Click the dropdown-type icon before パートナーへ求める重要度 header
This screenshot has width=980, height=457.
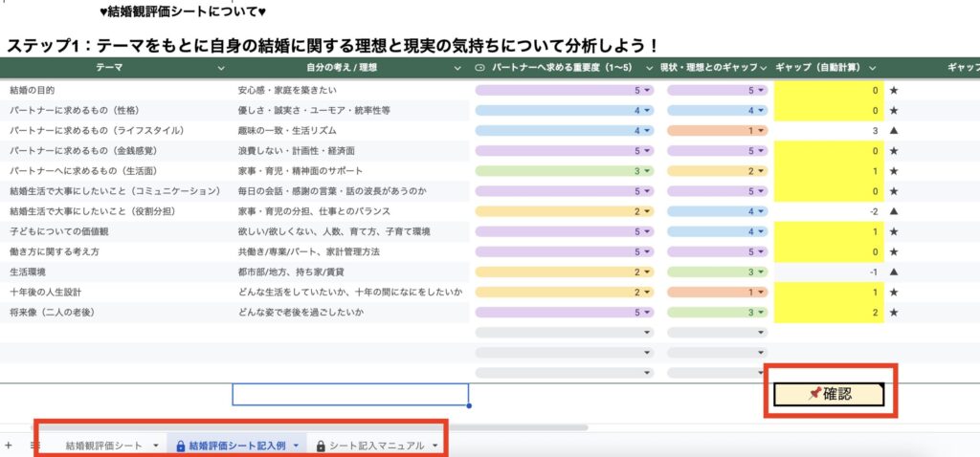coord(479,68)
